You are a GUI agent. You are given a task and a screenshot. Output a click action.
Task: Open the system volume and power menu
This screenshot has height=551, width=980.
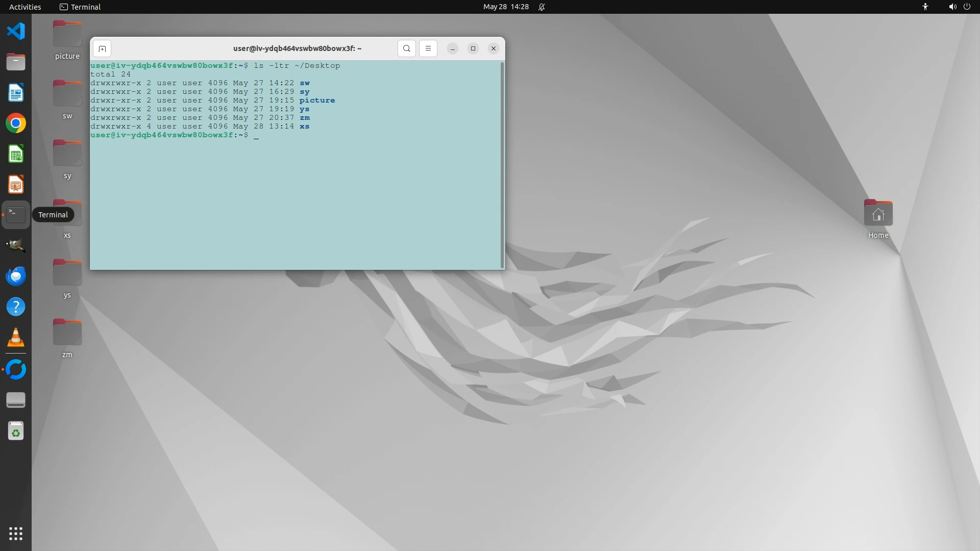960,7
